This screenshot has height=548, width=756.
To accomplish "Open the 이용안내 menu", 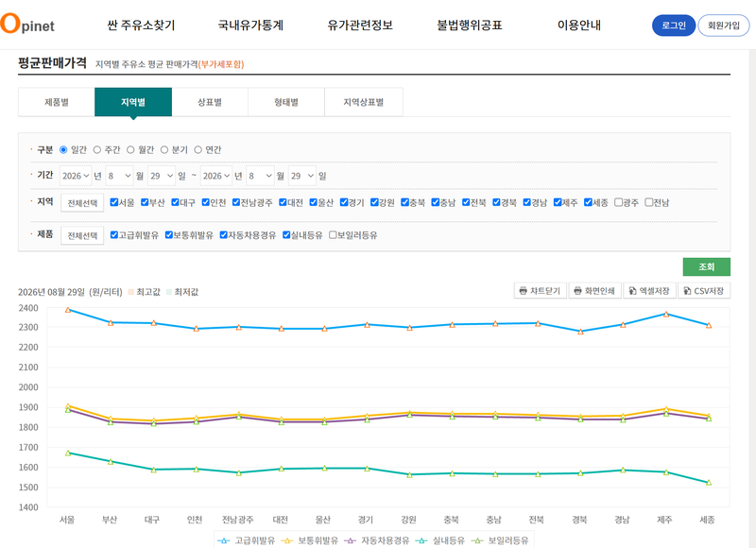I will [x=579, y=26].
